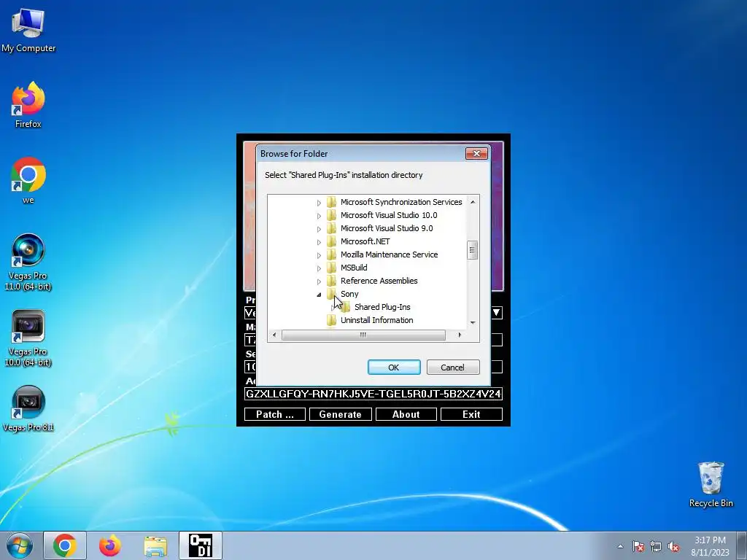Close the Browse for Folder dialog
The width and height of the screenshot is (747, 560).
pyautogui.click(x=476, y=153)
